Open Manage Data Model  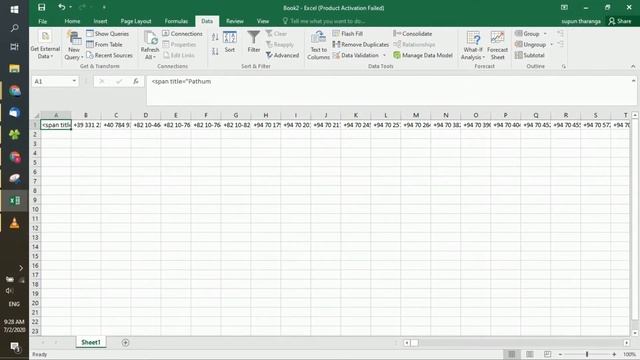[423, 55]
